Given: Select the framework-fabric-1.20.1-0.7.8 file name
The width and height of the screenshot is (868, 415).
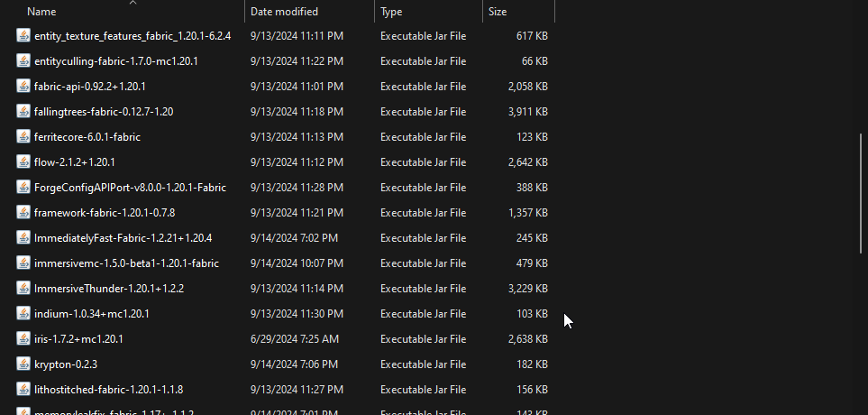Looking at the screenshot, I should (x=105, y=213).
